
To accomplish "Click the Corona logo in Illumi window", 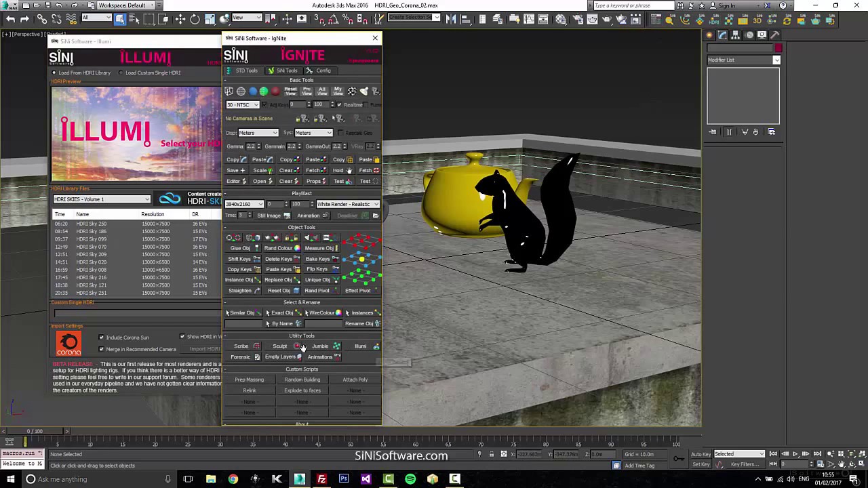I will point(68,344).
